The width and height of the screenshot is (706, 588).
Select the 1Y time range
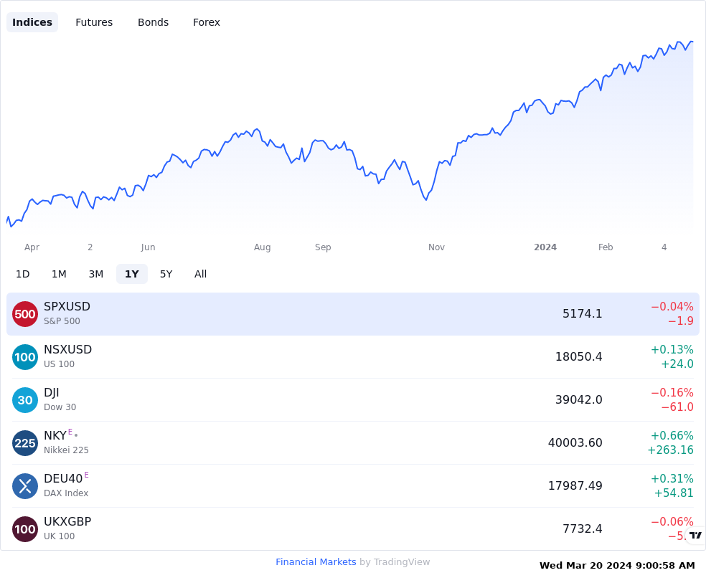[132, 274]
